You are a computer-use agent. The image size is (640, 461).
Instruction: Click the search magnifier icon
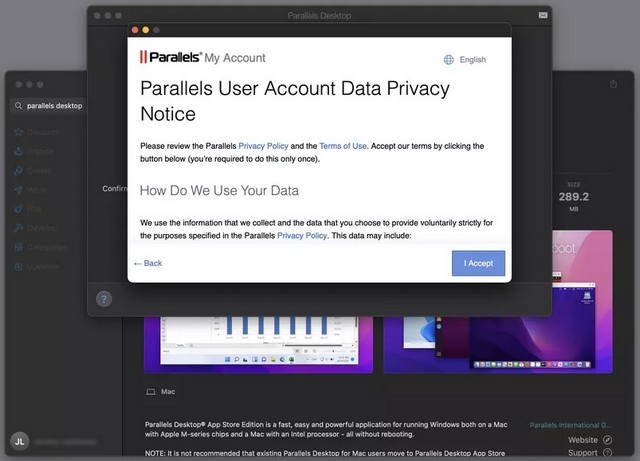[x=19, y=105]
